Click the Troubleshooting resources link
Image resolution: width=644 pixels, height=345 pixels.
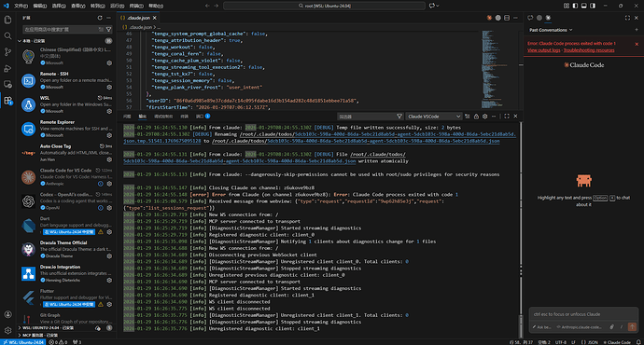coord(589,50)
